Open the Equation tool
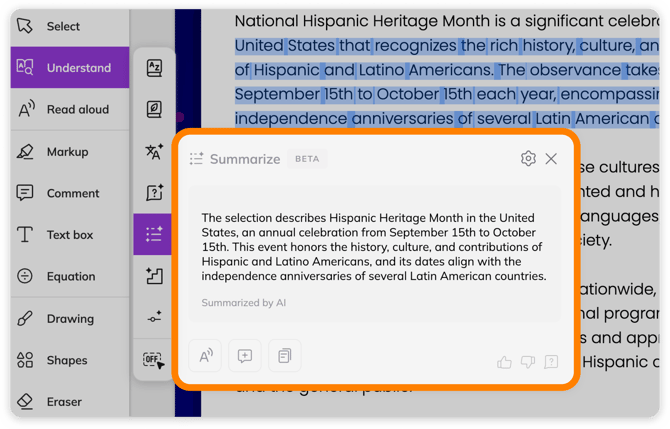670x429 pixels. coord(70,276)
